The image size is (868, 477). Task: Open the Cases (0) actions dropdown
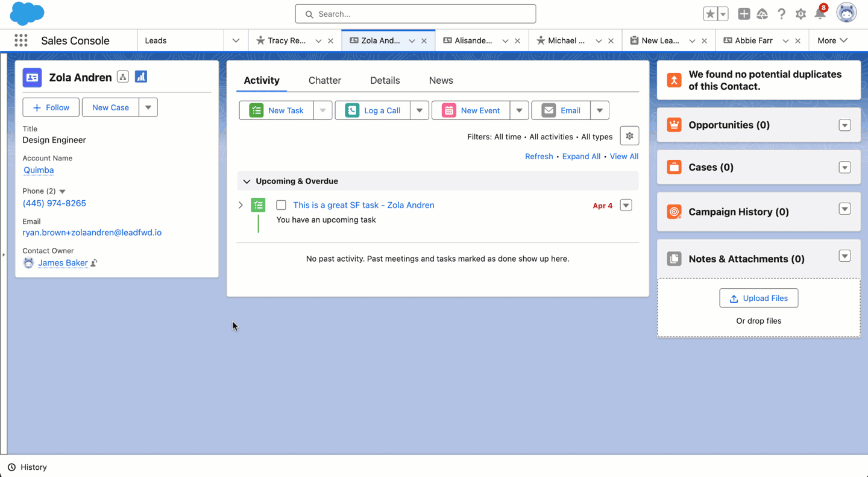[844, 168]
